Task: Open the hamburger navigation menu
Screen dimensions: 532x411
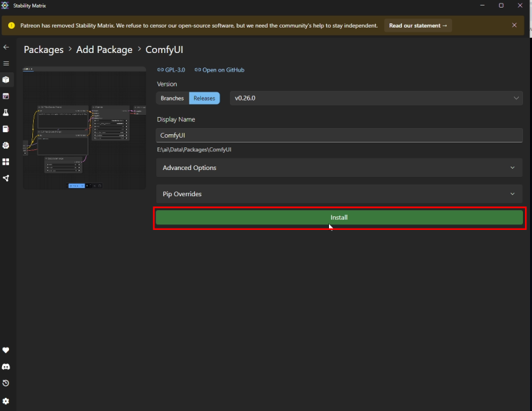Action: coord(6,63)
